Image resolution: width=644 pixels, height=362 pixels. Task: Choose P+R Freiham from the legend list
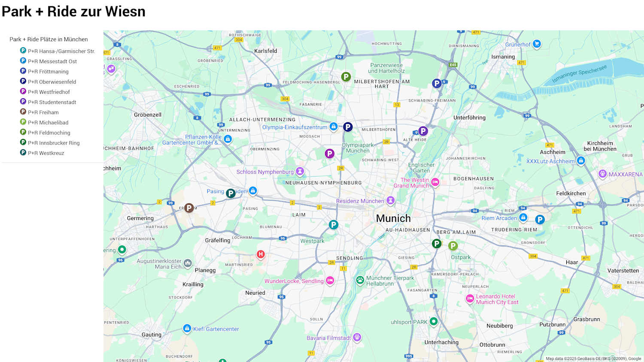coord(43,112)
